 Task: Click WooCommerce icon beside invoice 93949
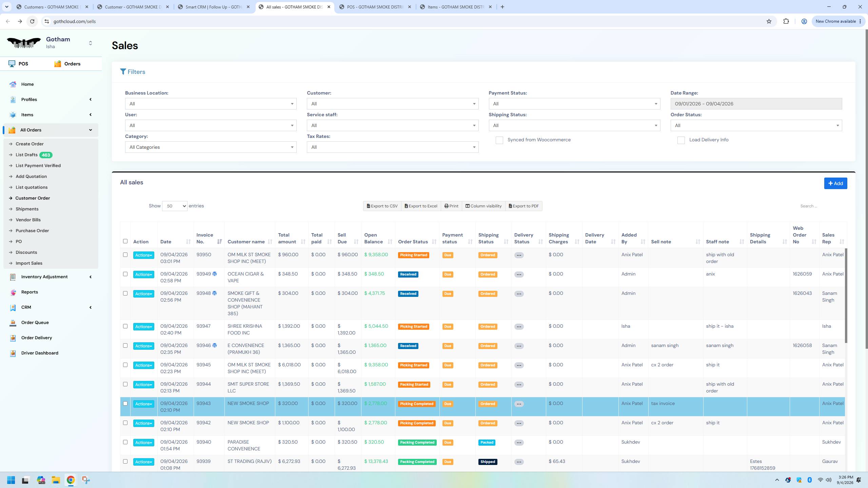[x=215, y=274]
